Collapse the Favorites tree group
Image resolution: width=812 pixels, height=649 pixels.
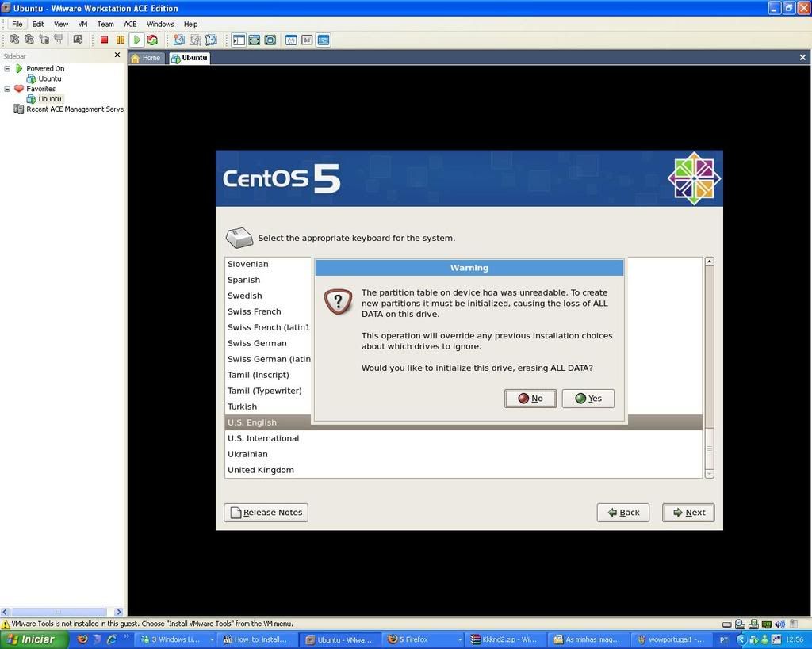point(8,89)
